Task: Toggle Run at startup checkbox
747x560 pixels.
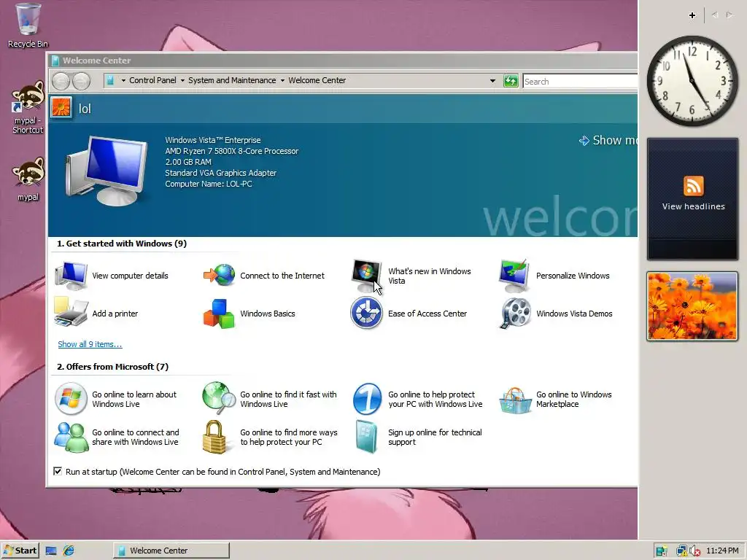Action: [x=58, y=471]
